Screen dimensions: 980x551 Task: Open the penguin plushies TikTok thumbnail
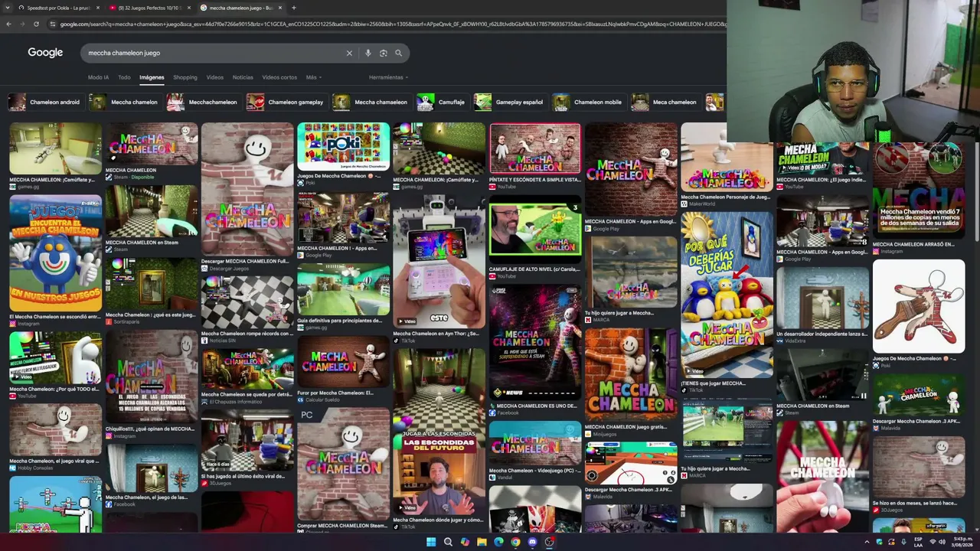click(727, 295)
